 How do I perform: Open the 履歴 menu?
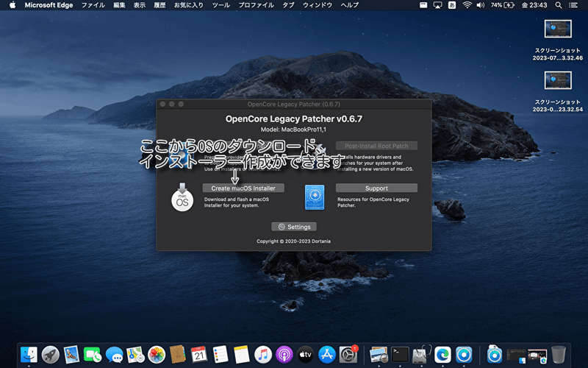(159, 5)
